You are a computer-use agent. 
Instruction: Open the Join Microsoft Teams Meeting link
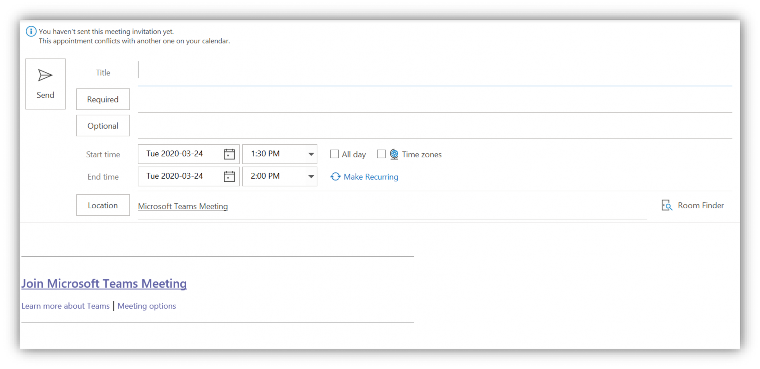[x=104, y=284]
